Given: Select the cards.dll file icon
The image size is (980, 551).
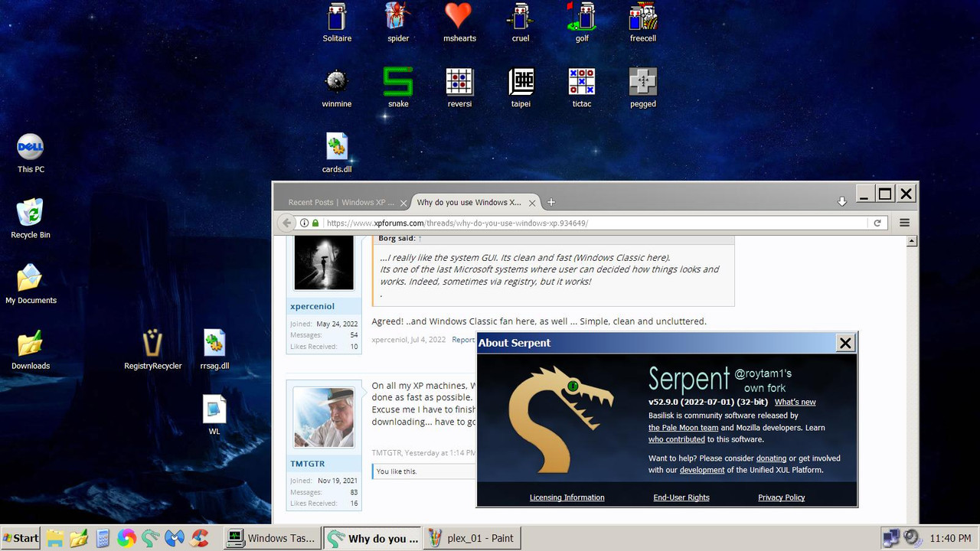Looking at the screenshot, I should tap(337, 153).
